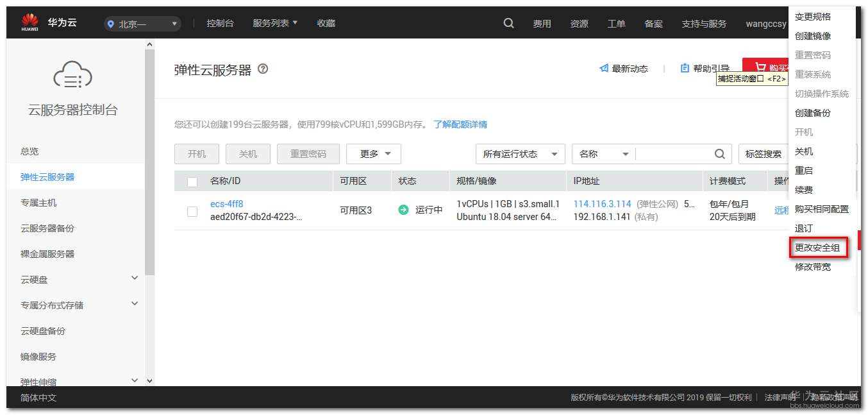The width and height of the screenshot is (868, 415).
Task: Open 工单 in the top navigation
Action: [x=617, y=24]
